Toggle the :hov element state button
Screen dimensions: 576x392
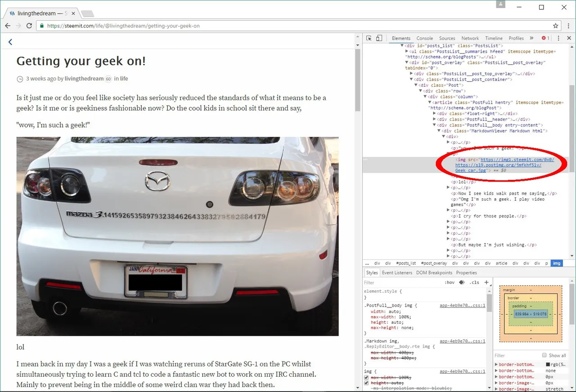(449, 282)
